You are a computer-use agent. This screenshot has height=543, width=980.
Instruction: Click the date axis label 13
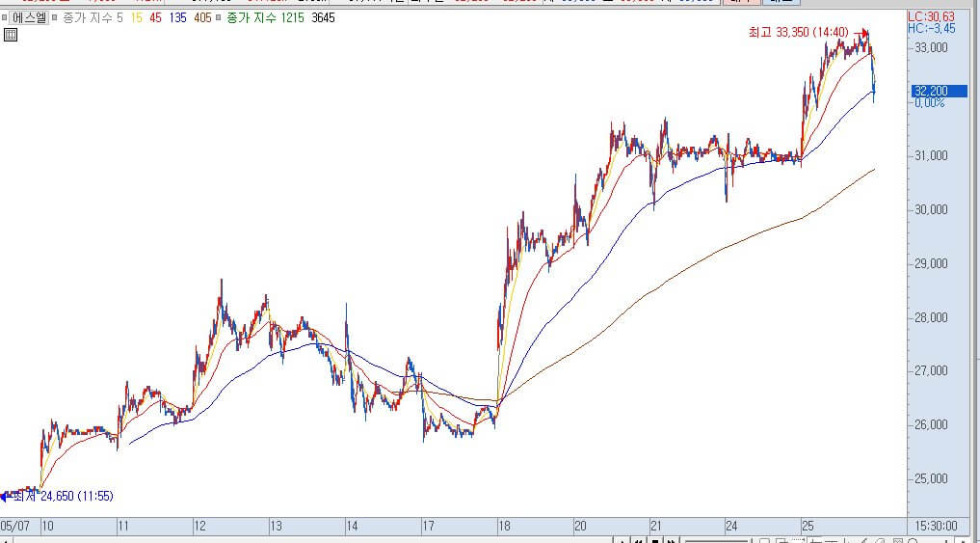(x=276, y=526)
